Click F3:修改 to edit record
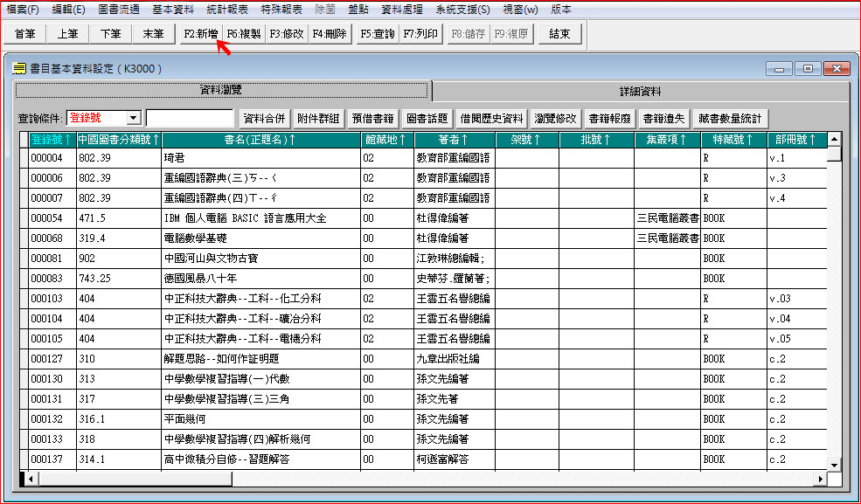Screen dimensions: 861x504 287,34
